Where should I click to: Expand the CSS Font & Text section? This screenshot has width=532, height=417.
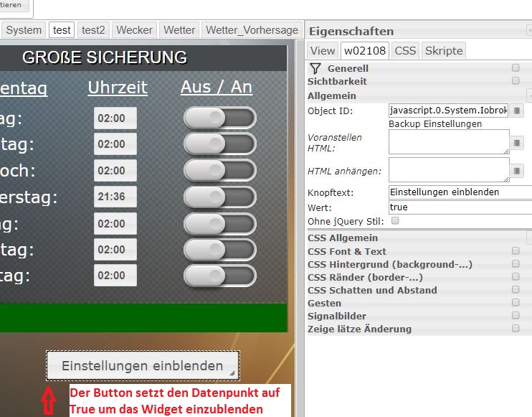click(347, 252)
